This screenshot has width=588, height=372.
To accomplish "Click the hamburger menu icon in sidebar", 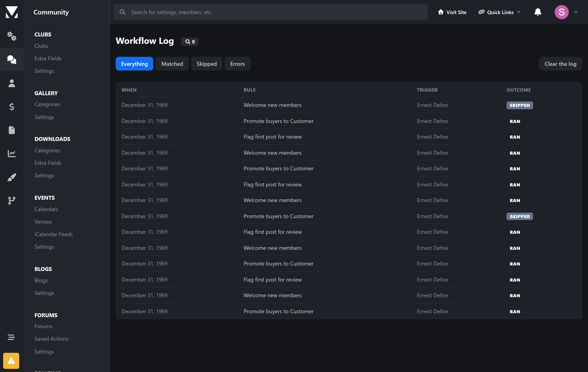I will point(11,337).
